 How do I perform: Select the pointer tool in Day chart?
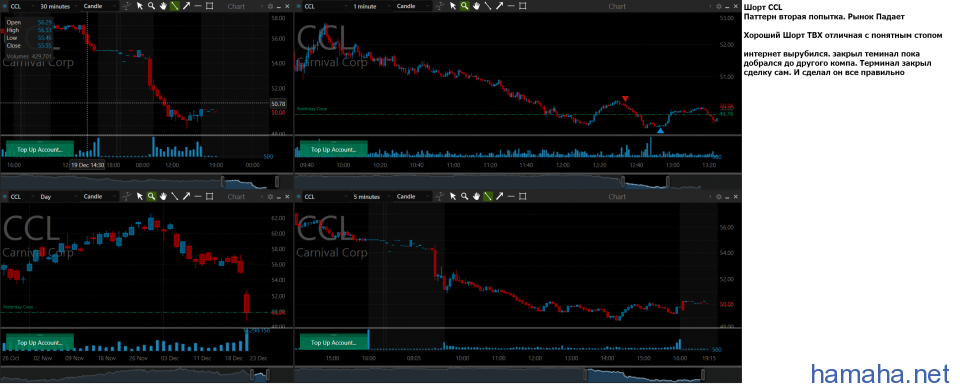tap(140, 196)
